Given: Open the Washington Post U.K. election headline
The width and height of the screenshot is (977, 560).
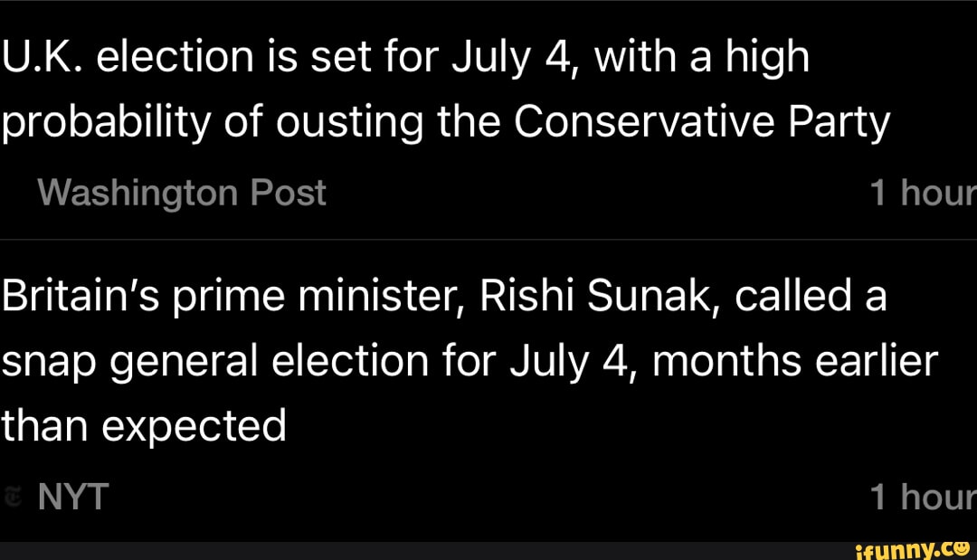Looking at the screenshot, I should tap(445, 90).
